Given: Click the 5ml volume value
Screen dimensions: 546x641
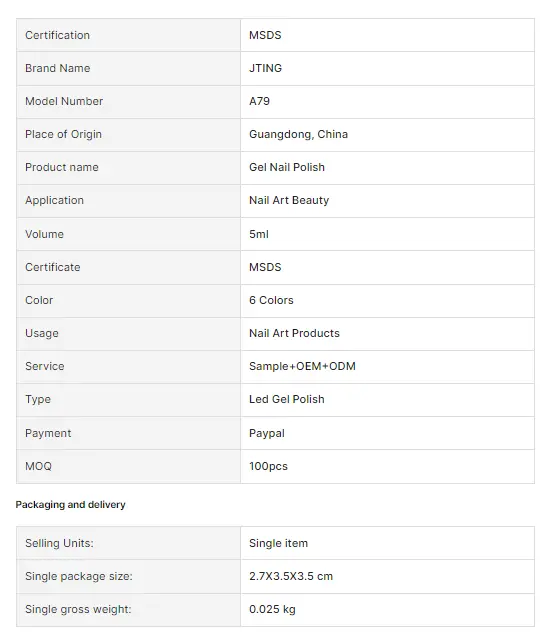Looking at the screenshot, I should 259,234.
